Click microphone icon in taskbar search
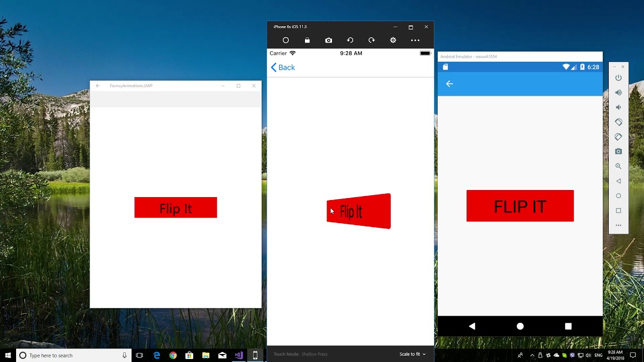The width and height of the screenshot is (644, 362). pyautogui.click(x=124, y=355)
